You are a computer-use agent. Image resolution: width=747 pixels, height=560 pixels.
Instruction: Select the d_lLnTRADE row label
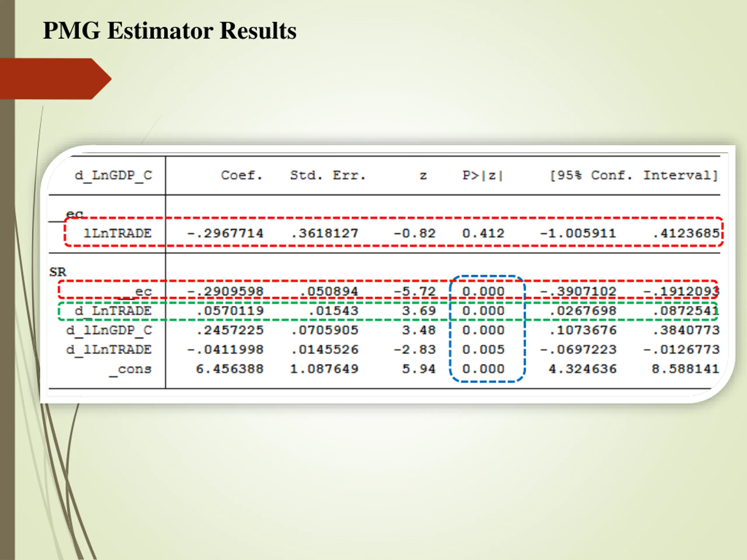[x=109, y=350]
